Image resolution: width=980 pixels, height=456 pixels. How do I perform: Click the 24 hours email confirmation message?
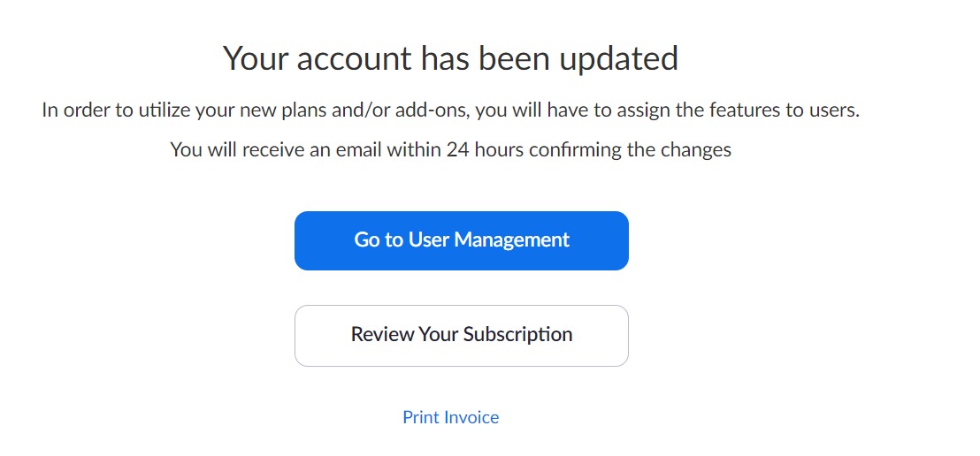450,150
